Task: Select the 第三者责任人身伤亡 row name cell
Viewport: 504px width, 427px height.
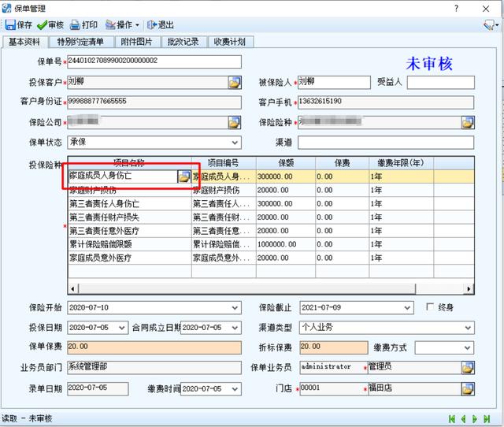Action: tap(130, 203)
